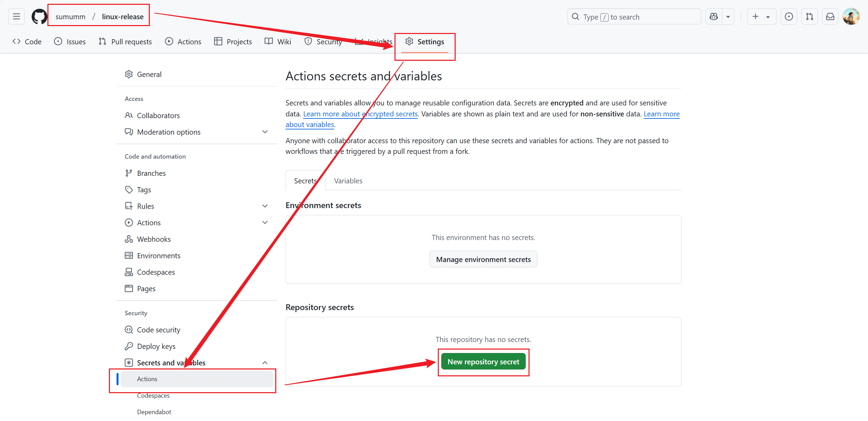The width and height of the screenshot is (868, 421).
Task: Open the issues icon in header
Action: (x=789, y=16)
